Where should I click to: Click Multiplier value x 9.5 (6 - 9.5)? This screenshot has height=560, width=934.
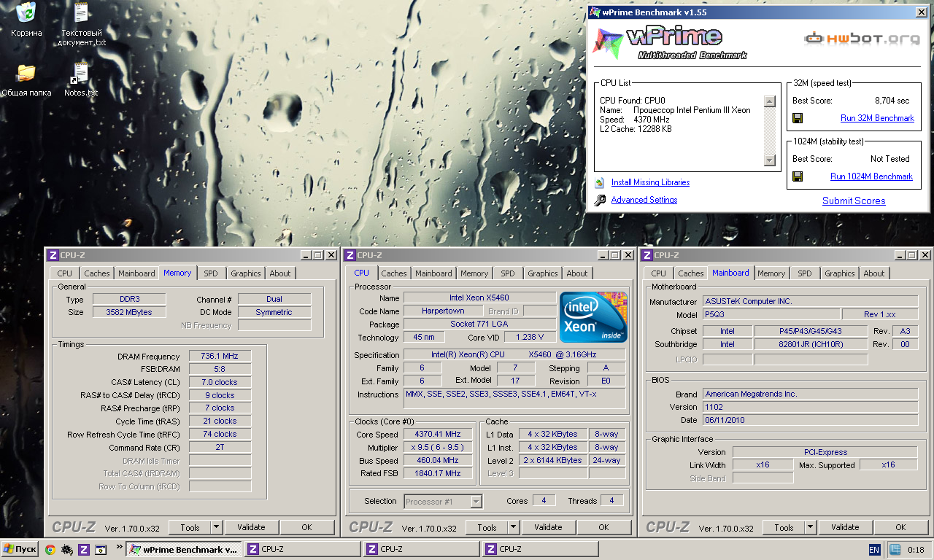pyautogui.click(x=438, y=447)
